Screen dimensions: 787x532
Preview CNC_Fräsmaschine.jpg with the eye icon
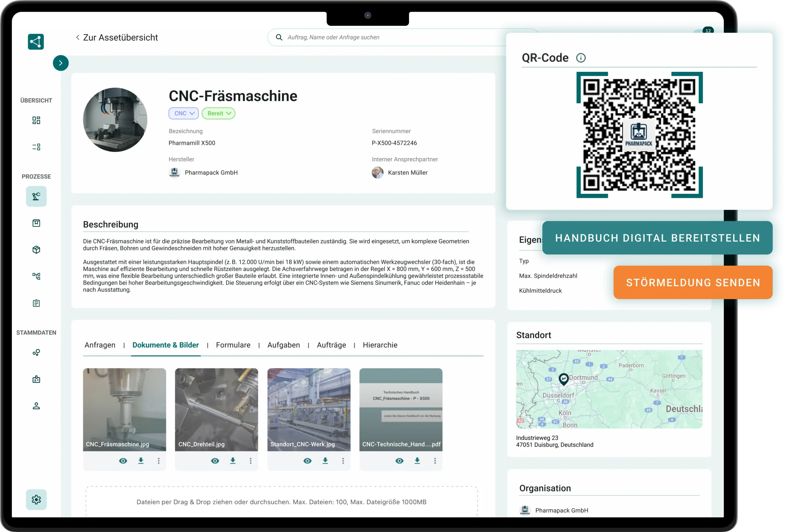tap(123, 461)
